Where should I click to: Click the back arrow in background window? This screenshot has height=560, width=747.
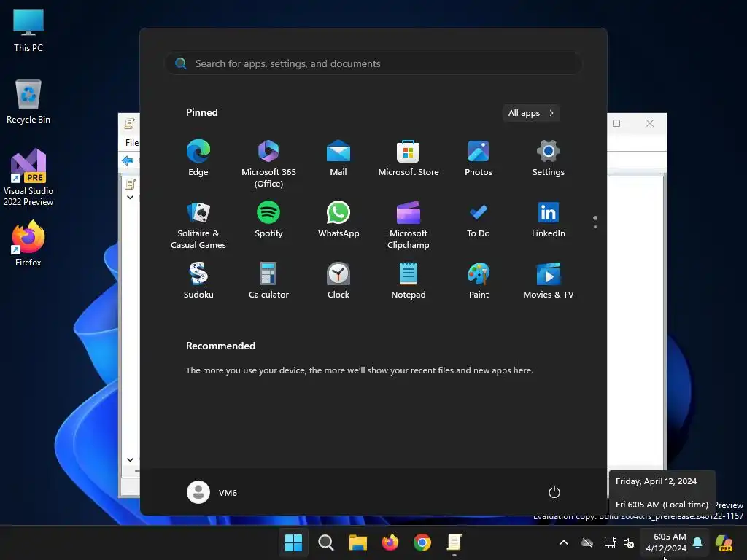tap(128, 160)
